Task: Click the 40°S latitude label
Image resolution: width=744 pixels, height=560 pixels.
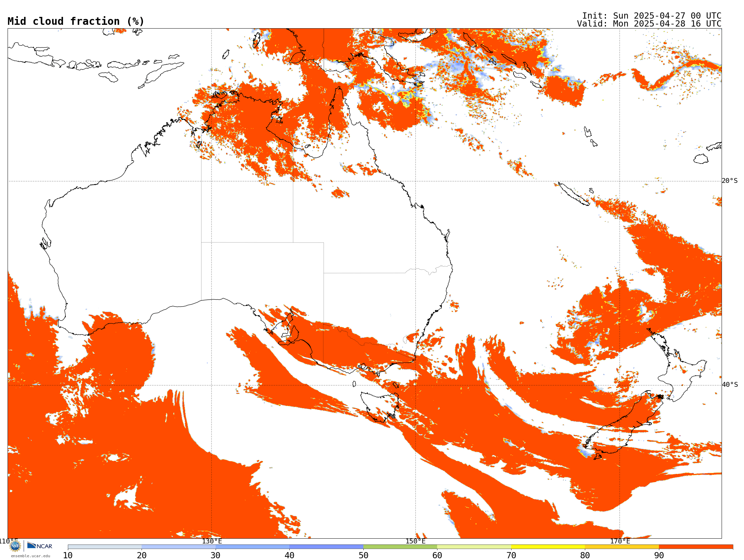Action: [x=730, y=385]
